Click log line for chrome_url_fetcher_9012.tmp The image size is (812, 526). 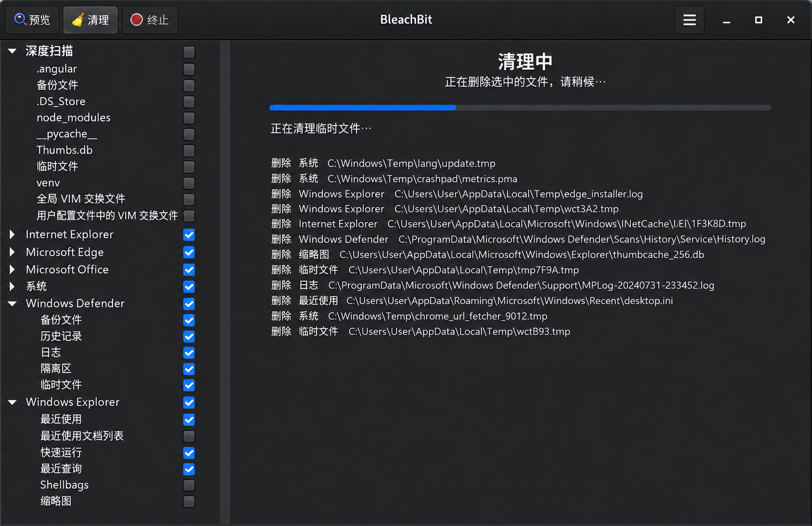tap(409, 316)
